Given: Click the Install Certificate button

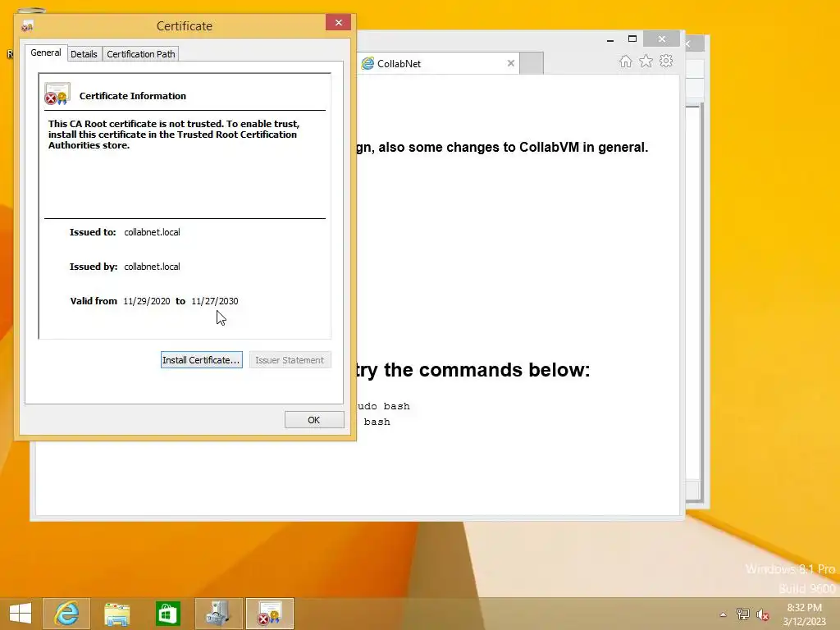Looking at the screenshot, I should (202, 360).
